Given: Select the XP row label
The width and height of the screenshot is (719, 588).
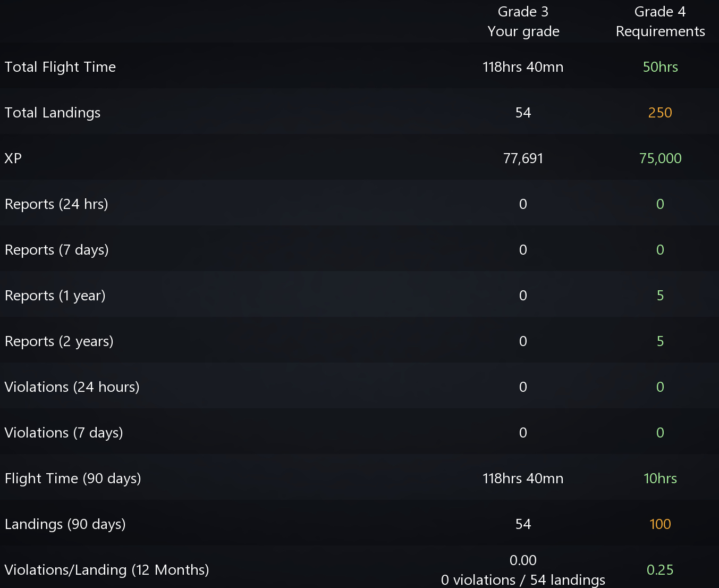Looking at the screenshot, I should pyautogui.click(x=13, y=158).
